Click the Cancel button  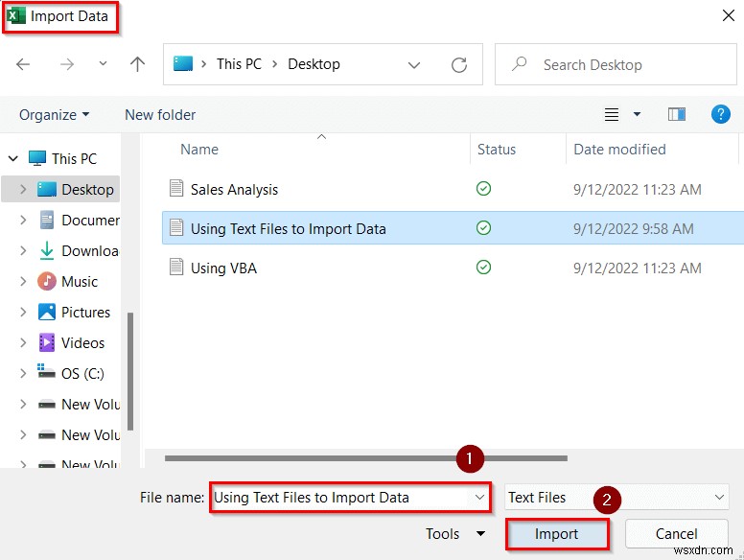(676, 534)
